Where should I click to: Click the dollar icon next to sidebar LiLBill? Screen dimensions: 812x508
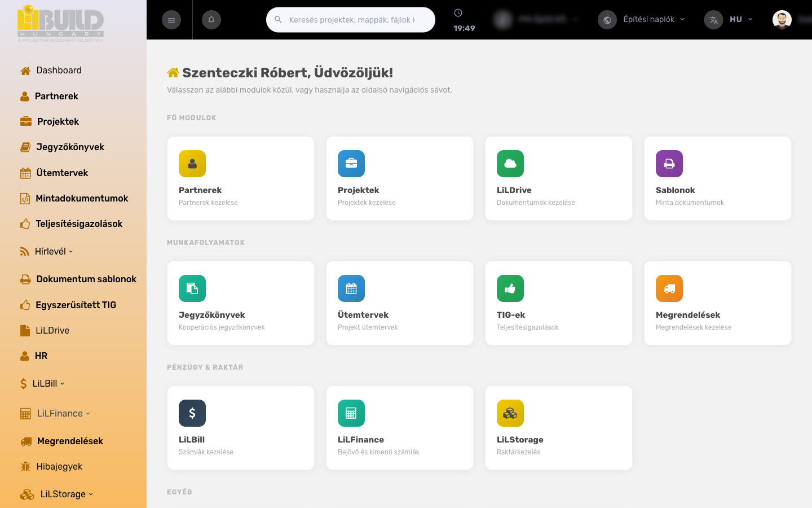[23, 384]
